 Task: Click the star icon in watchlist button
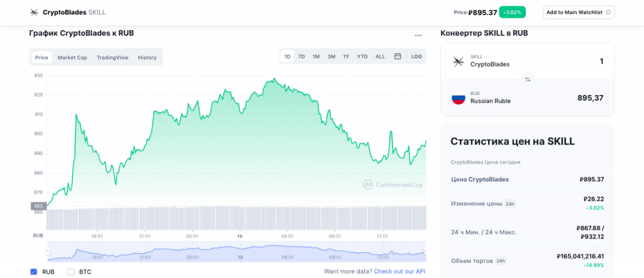608,12
